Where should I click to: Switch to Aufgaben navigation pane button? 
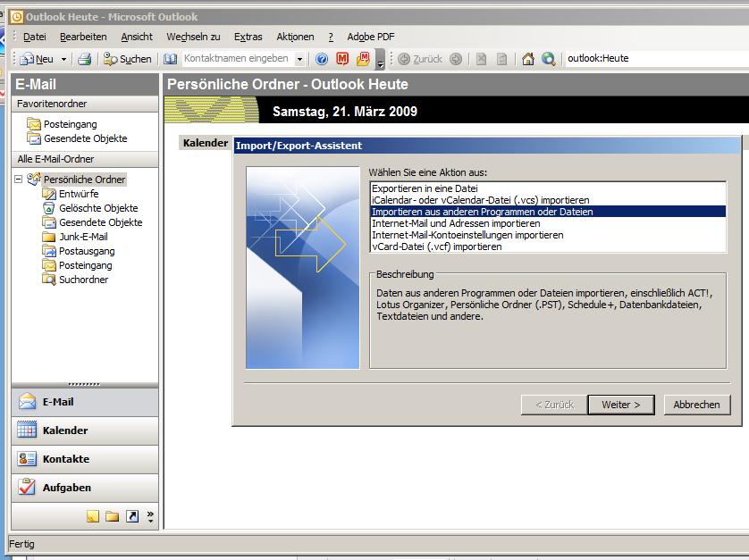click(85, 488)
